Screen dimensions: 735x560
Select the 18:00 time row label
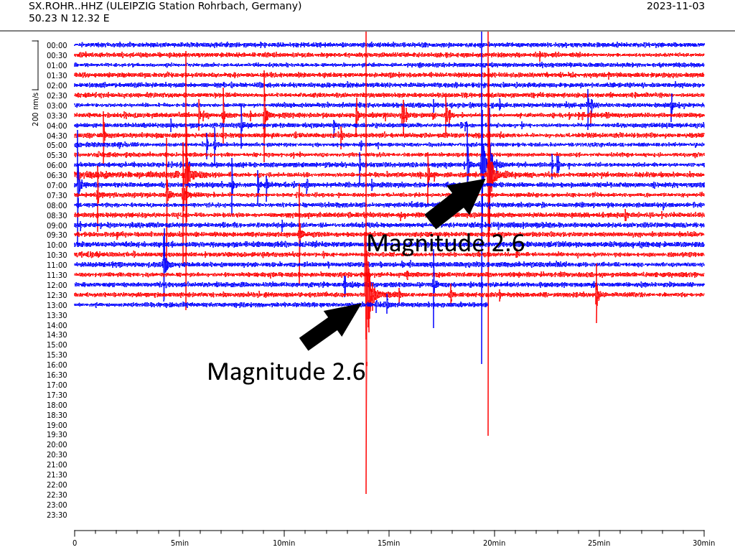[x=57, y=405]
